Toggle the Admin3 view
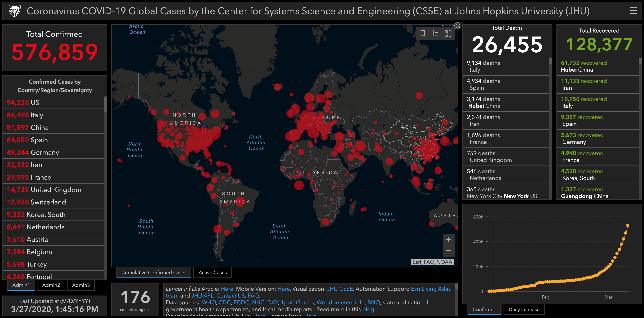644x318 pixels. [81, 285]
